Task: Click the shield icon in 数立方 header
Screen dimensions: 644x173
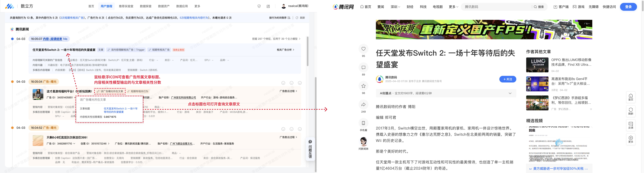Action: 259,6
